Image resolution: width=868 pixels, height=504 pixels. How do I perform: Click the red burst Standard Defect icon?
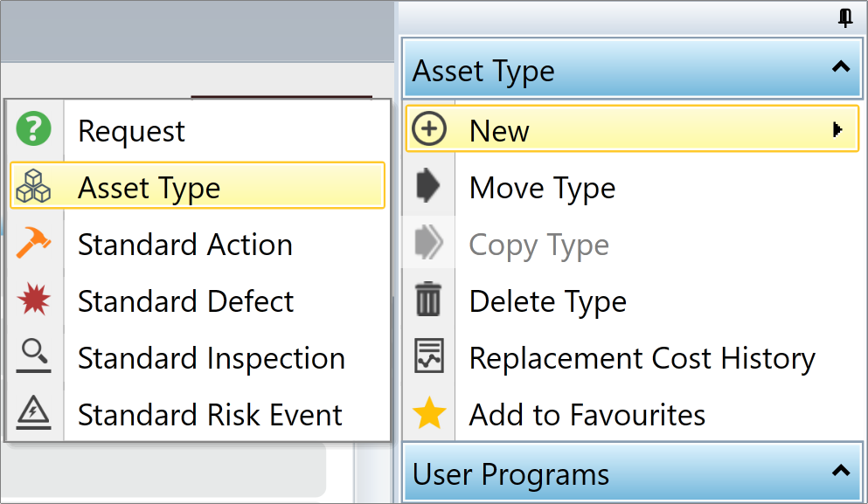coord(33,299)
